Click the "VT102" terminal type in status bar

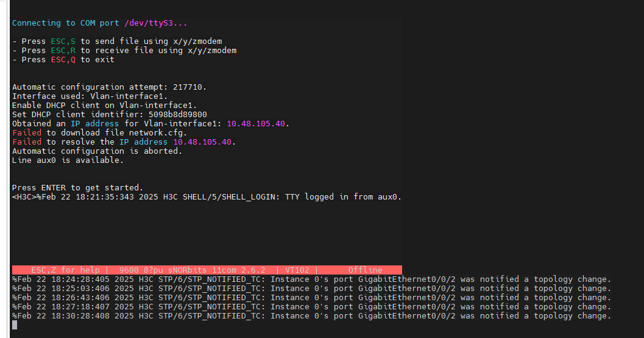click(x=297, y=270)
